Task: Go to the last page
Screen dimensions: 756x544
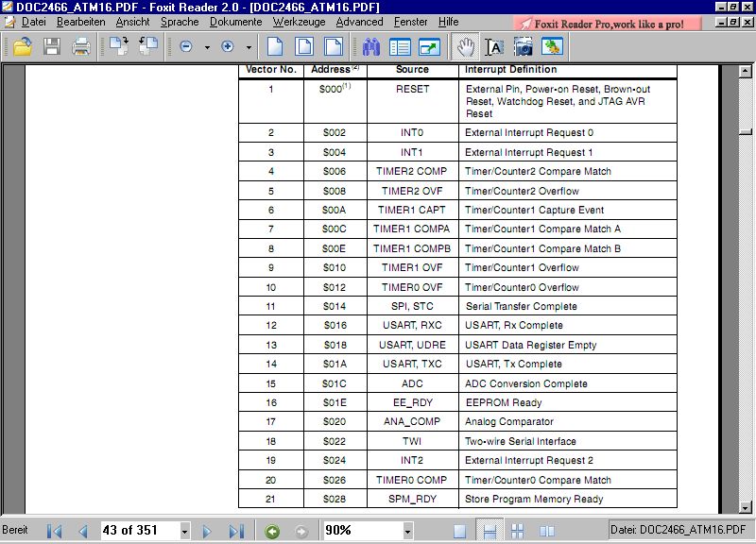Action: [236, 531]
